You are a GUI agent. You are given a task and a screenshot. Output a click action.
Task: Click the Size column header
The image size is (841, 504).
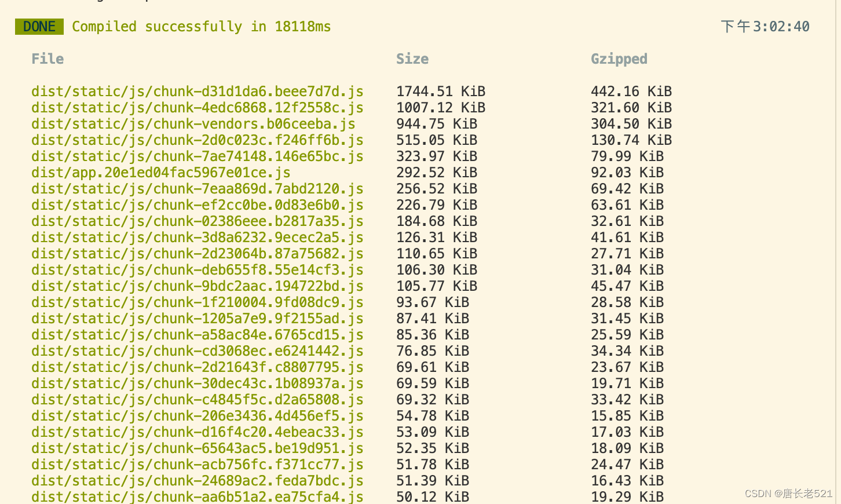(412, 59)
